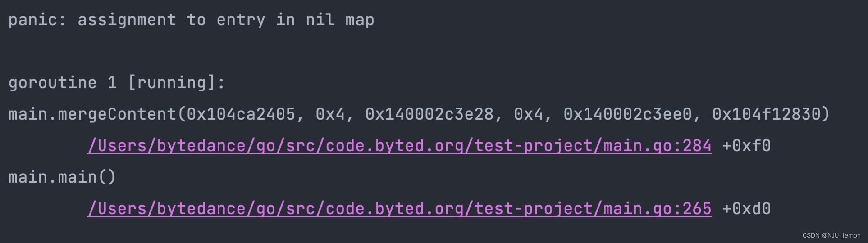Open the main.go:265 stack trace link

coord(399,209)
